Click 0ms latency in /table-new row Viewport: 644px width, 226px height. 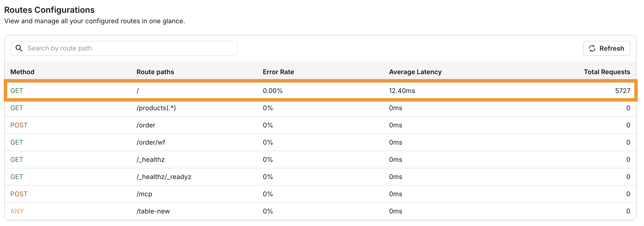[x=395, y=211]
